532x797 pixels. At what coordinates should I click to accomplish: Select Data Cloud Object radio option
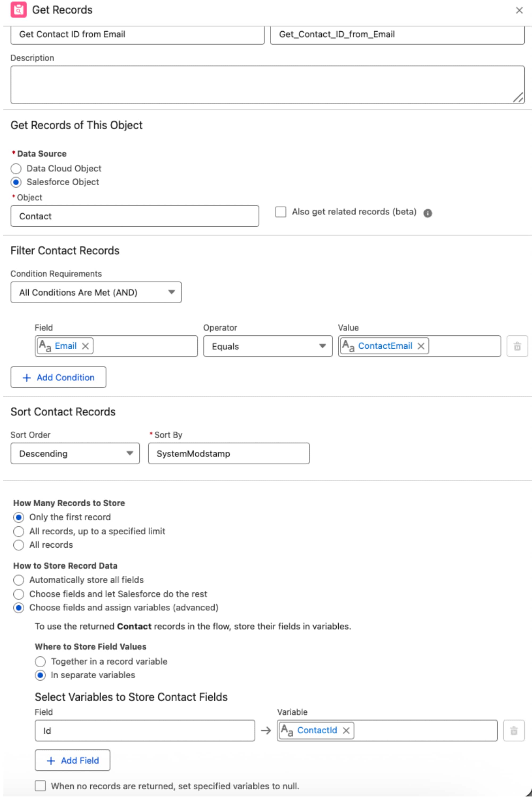pyautogui.click(x=16, y=169)
